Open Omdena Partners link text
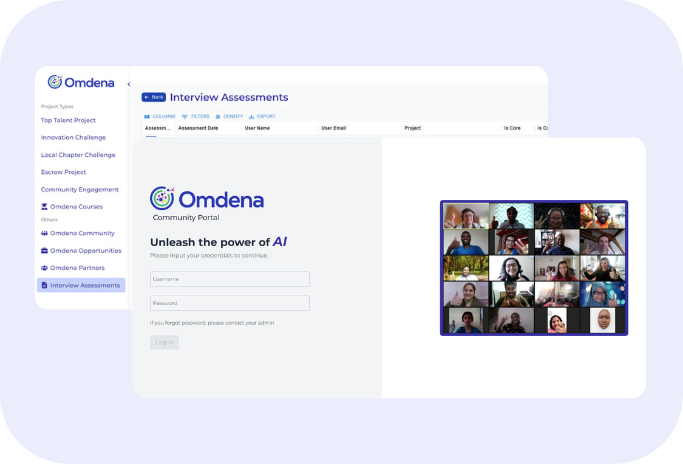 (78, 268)
